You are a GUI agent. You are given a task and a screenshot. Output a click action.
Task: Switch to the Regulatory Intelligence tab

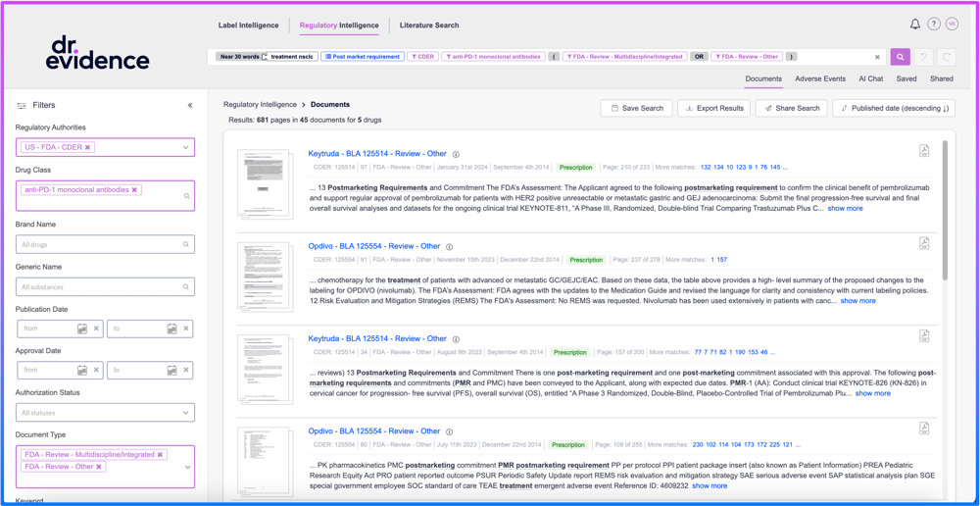tap(339, 25)
